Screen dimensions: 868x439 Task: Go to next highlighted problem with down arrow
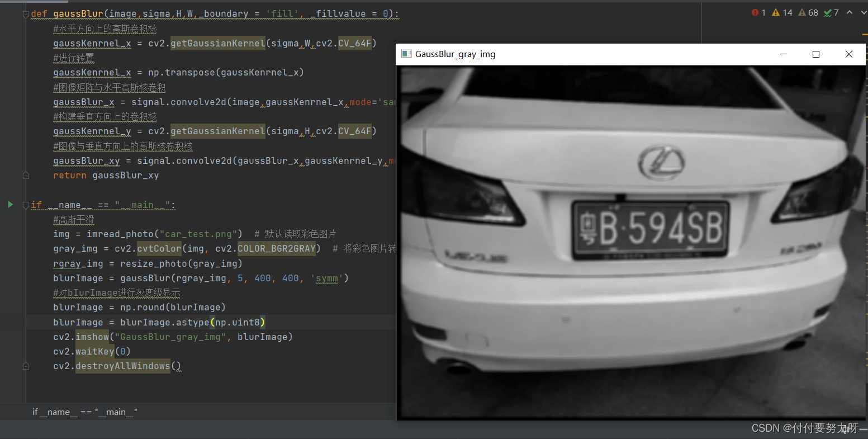(862, 12)
